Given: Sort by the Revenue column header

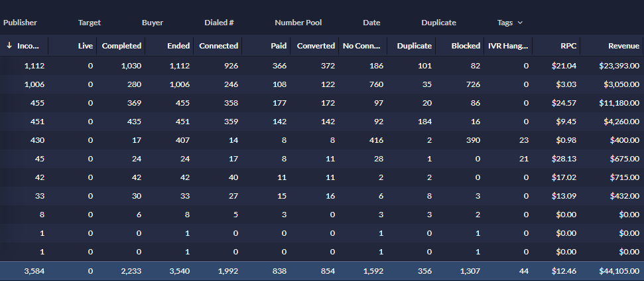Looking at the screenshot, I should tap(623, 46).
